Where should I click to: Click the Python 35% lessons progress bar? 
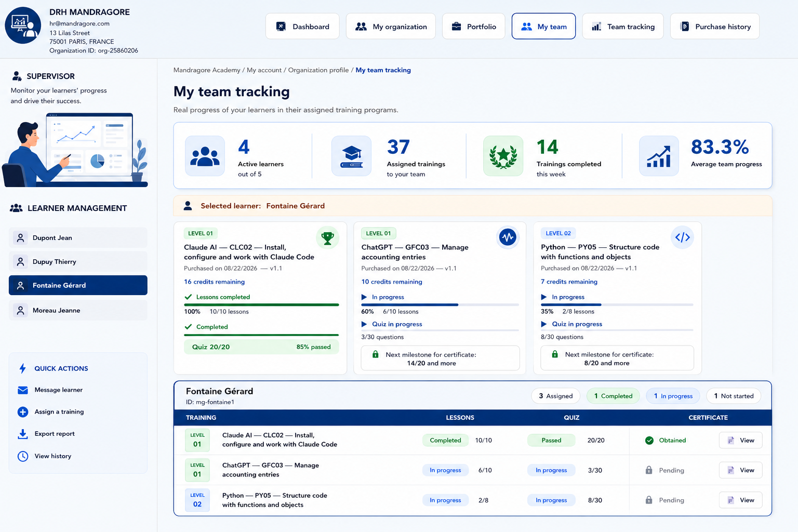[617, 304]
